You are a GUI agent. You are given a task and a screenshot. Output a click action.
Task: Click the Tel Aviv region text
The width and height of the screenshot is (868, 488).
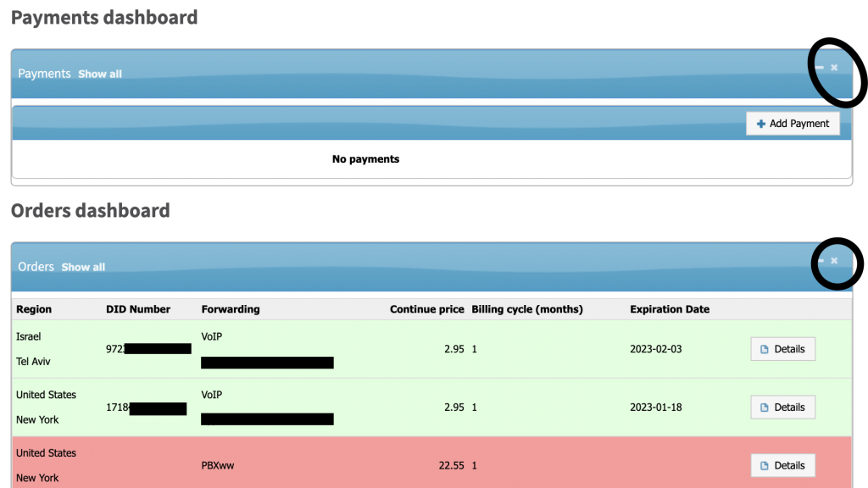(x=33, y=361)
